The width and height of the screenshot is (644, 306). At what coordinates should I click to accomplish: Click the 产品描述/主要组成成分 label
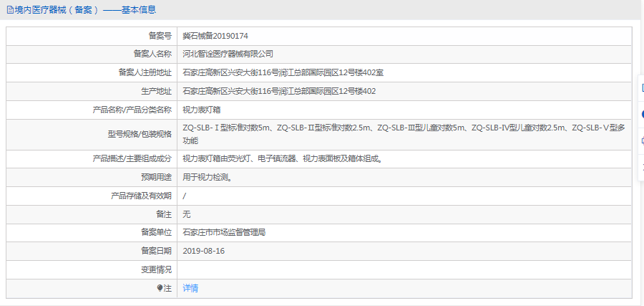click(132, 159)
